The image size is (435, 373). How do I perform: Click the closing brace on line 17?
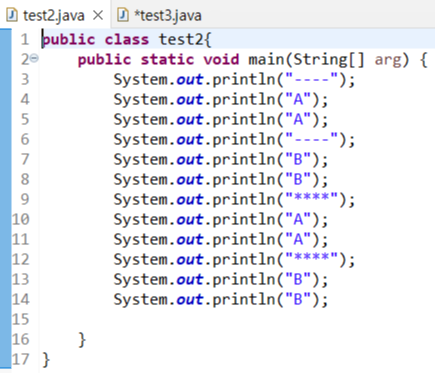tap(46, 360)
